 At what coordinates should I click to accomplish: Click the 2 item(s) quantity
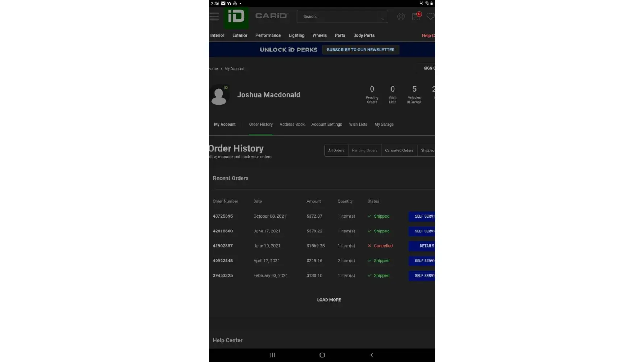(x=346, y=261)
